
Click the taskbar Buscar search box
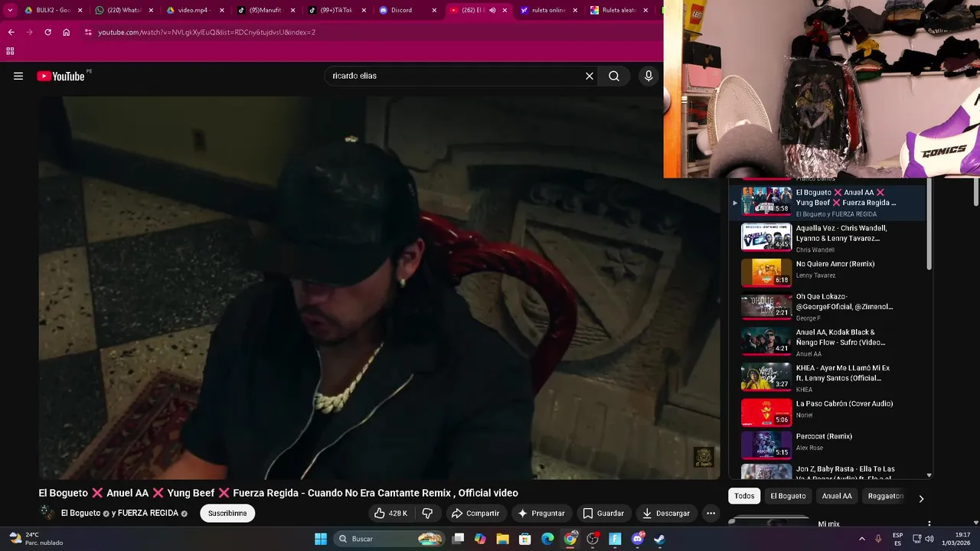390,539
